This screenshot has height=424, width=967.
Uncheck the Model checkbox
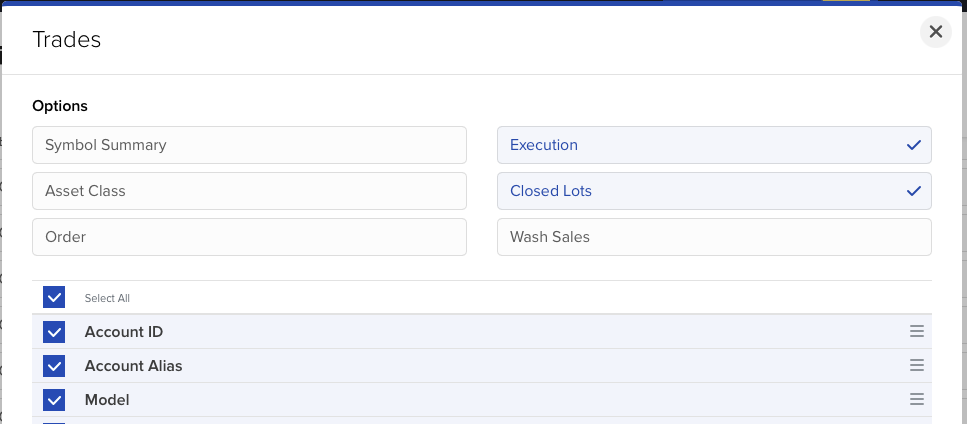point(54,400)
